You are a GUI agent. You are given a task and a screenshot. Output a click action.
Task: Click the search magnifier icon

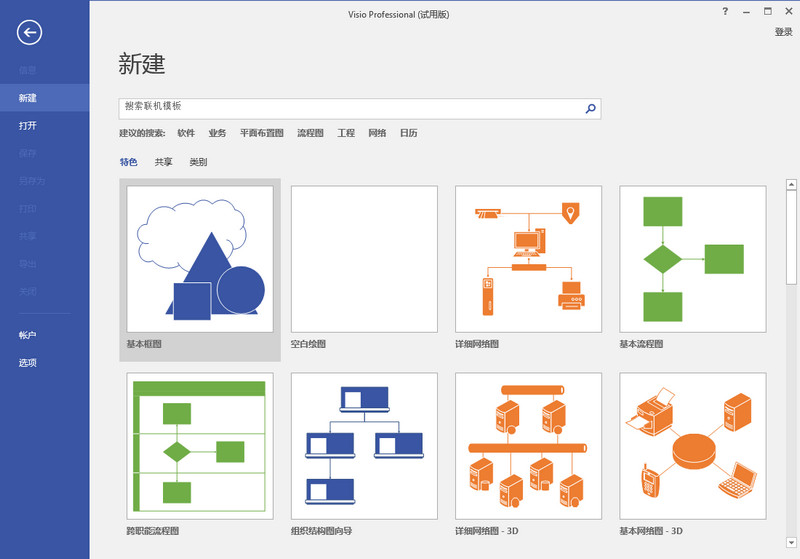click(590, 109)
